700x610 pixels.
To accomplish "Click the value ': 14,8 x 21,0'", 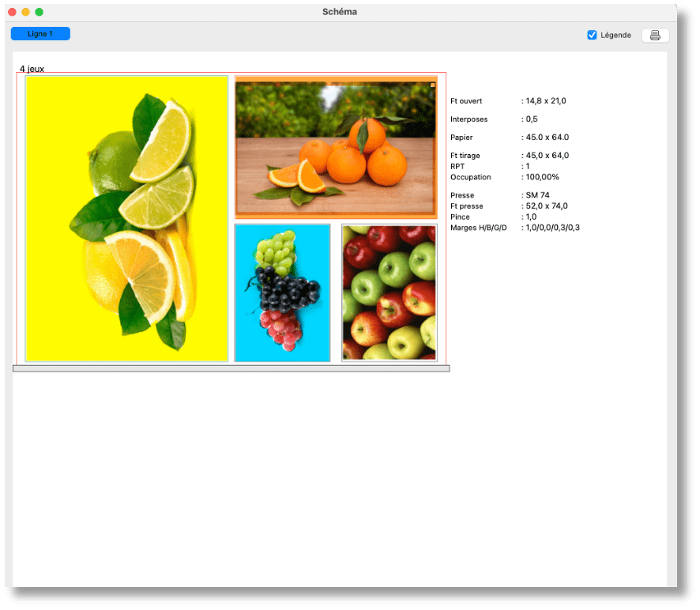I will (544, 101).
